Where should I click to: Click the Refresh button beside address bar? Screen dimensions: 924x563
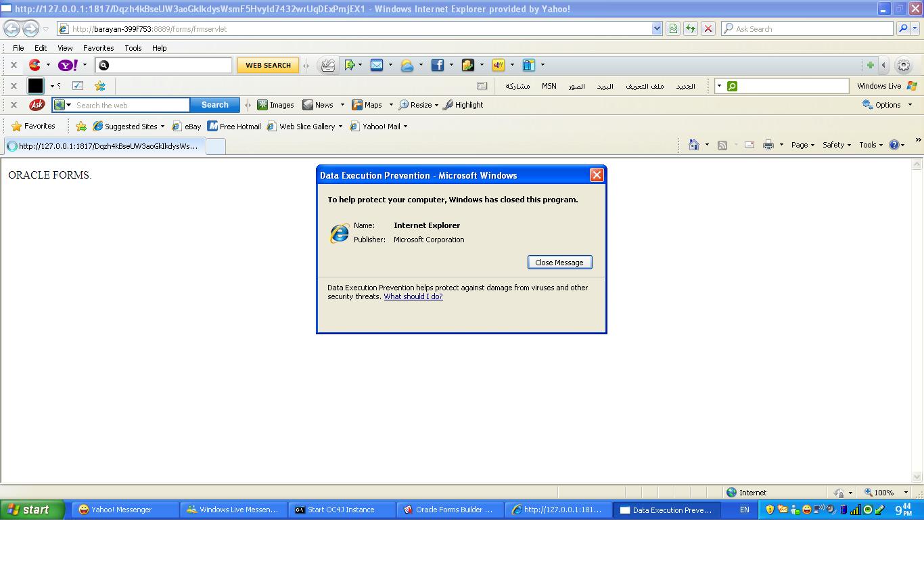pos(691,28)
